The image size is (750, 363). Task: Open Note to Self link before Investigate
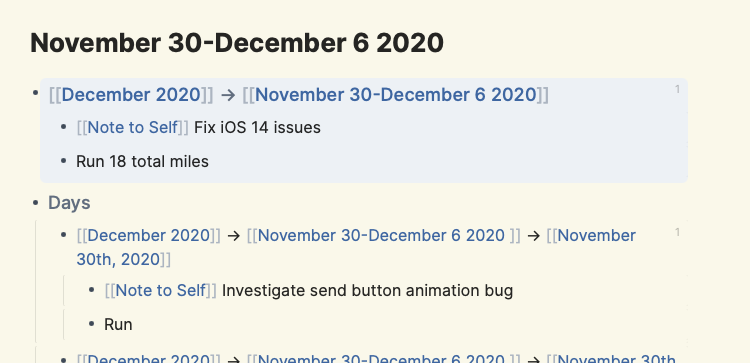161,290
